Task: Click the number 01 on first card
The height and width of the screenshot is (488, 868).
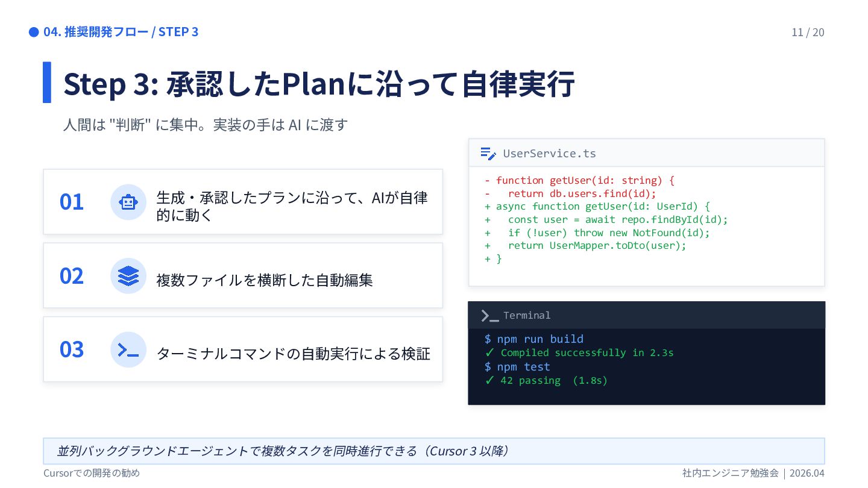Action: (72, 202)
